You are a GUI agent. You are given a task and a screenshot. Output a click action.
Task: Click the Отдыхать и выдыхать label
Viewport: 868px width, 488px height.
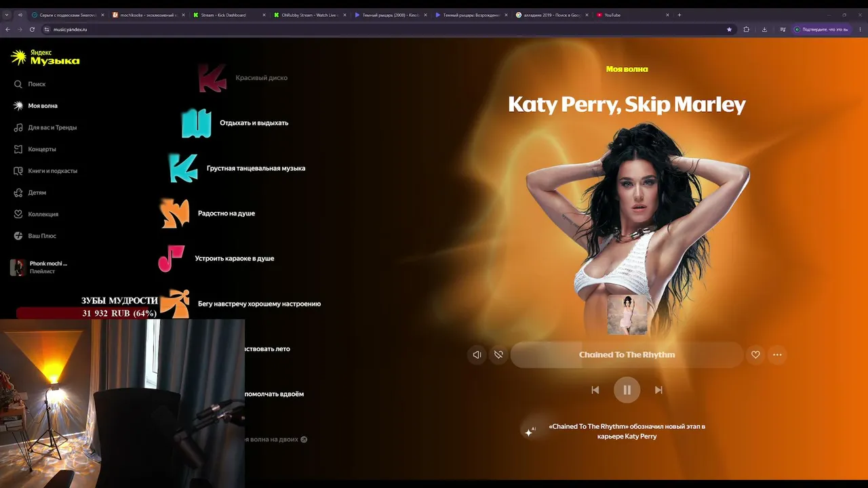tap(254, 123)
